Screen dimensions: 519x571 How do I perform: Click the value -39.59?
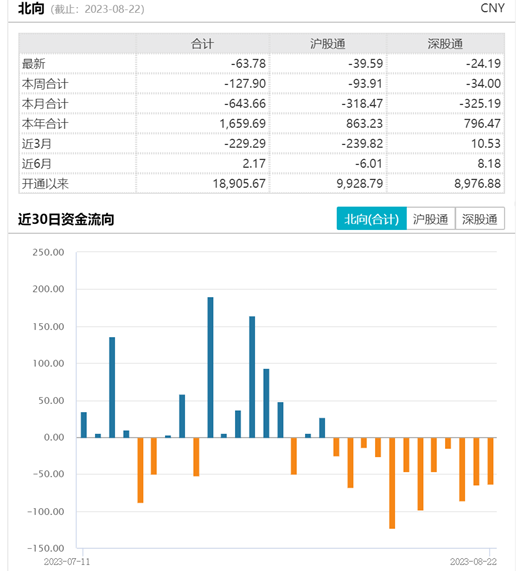click(x=365, y=64)
